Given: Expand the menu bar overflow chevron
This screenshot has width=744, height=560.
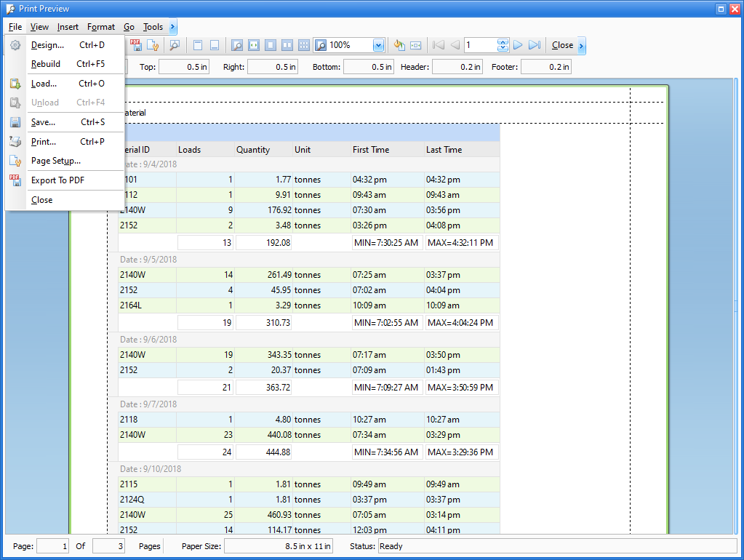Looking at the screenshot, I should coord(172,27).
